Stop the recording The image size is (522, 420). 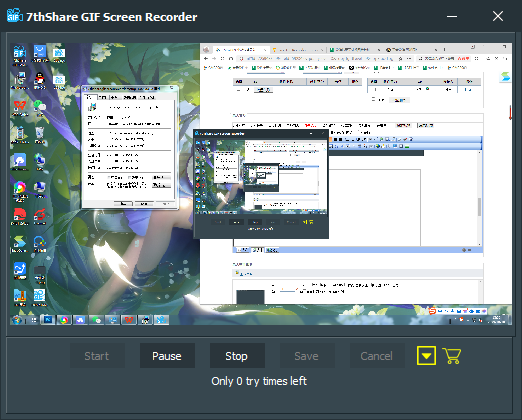click(237, 356)
